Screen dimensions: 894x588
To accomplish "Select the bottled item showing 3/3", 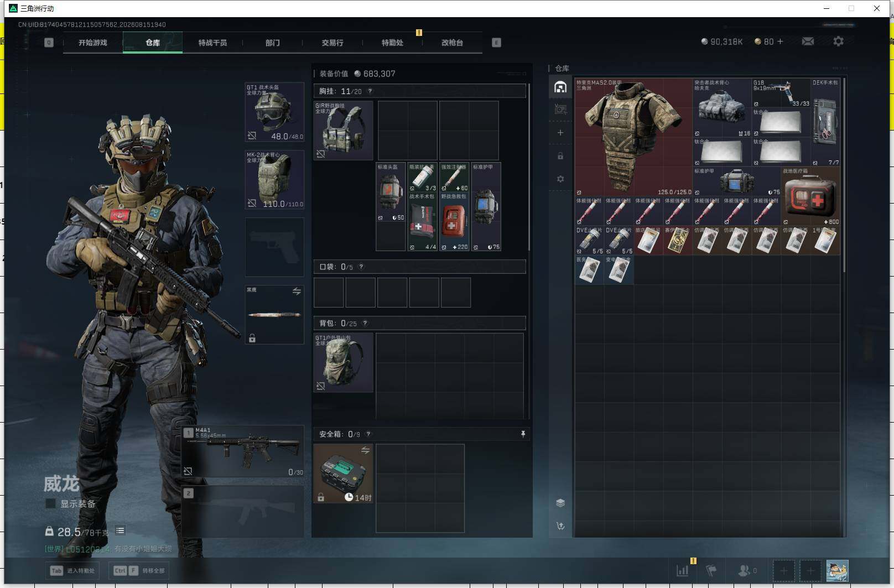I will click(x=422, y=177).
